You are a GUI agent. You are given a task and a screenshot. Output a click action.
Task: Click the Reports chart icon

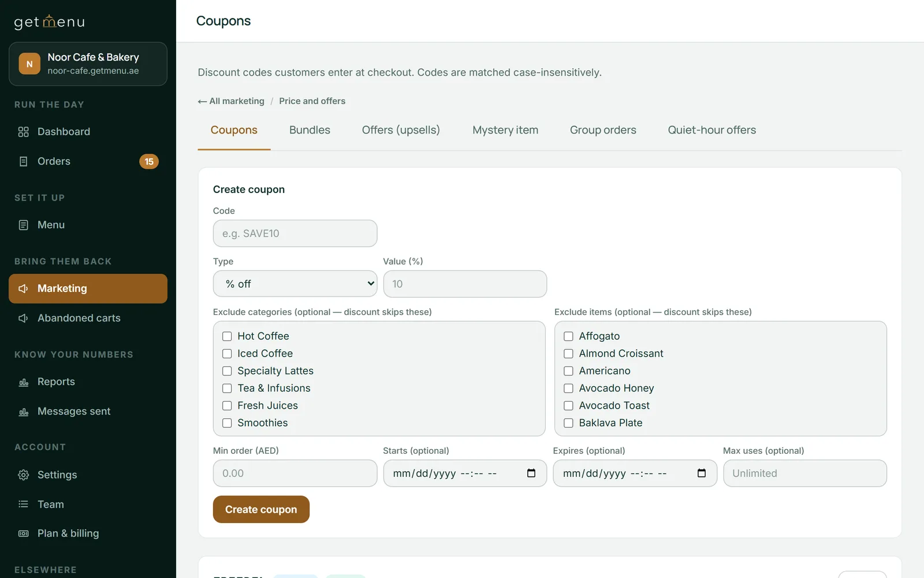[23, 382]
